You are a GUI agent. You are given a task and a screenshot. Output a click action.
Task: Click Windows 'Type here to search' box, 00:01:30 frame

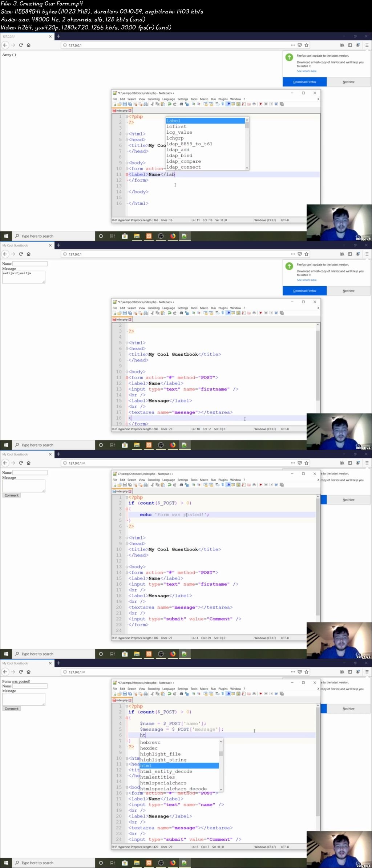53,236
